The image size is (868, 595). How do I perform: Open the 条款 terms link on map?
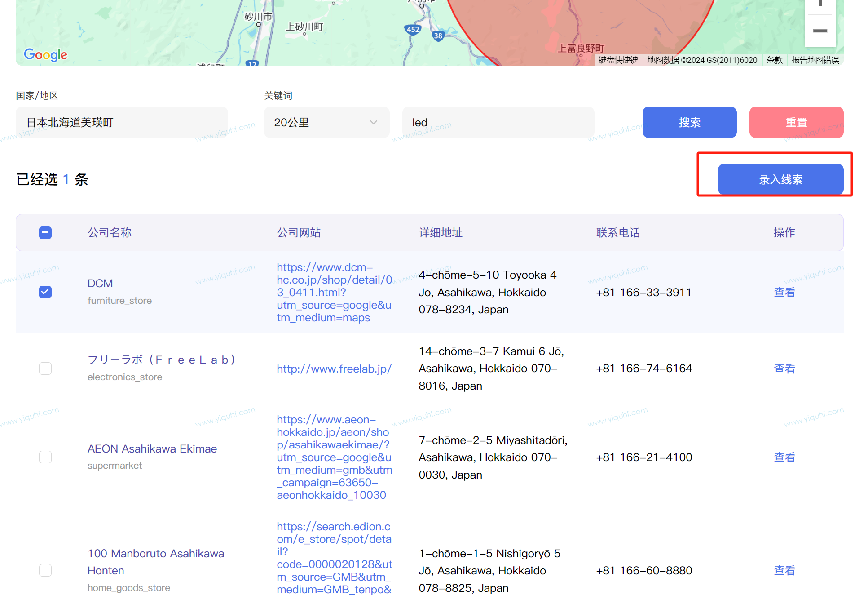tap(775, 60)
